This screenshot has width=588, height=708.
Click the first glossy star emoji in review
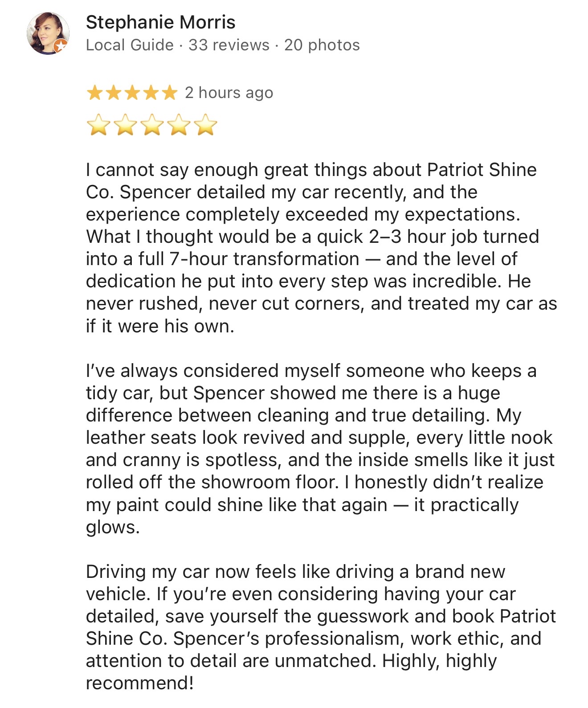pyautogui.click(x=98, y=125)
